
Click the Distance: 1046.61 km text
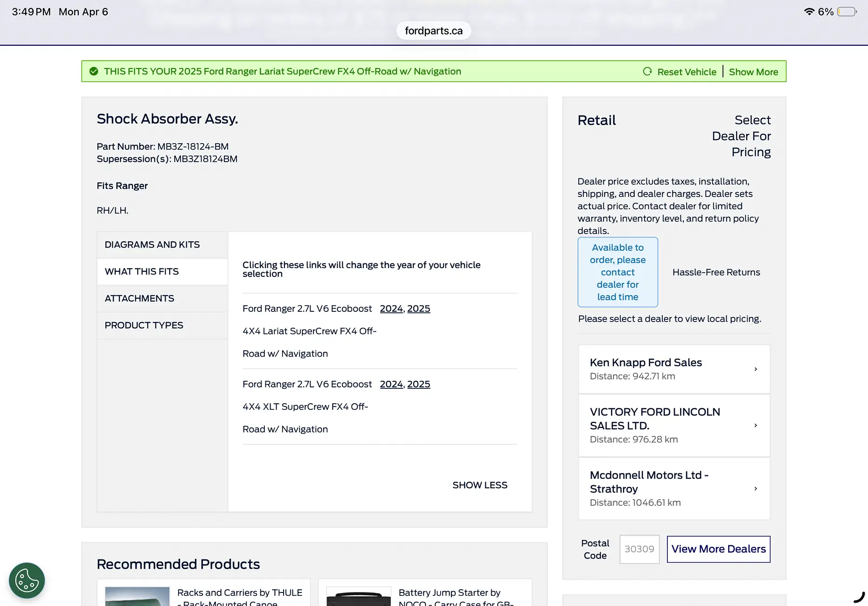(635, 503)
